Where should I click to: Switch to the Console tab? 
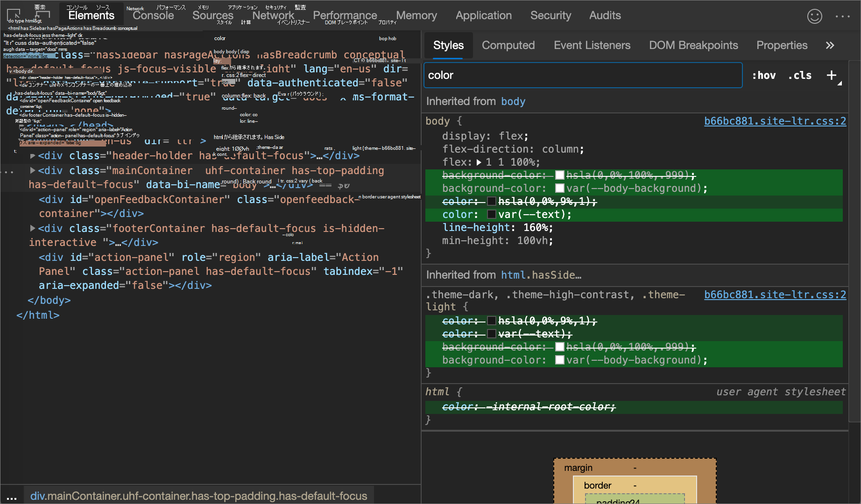(x=153, y=15)
